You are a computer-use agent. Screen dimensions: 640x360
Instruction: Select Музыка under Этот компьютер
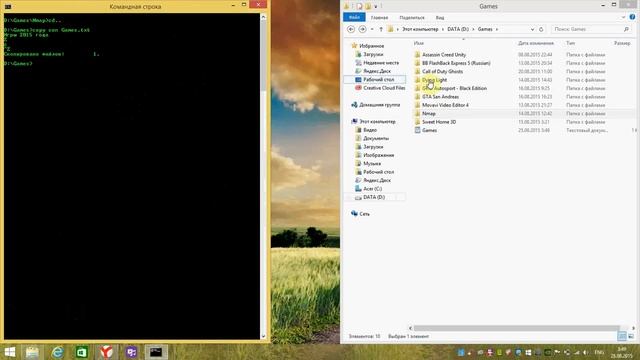(x=372, y=163)
